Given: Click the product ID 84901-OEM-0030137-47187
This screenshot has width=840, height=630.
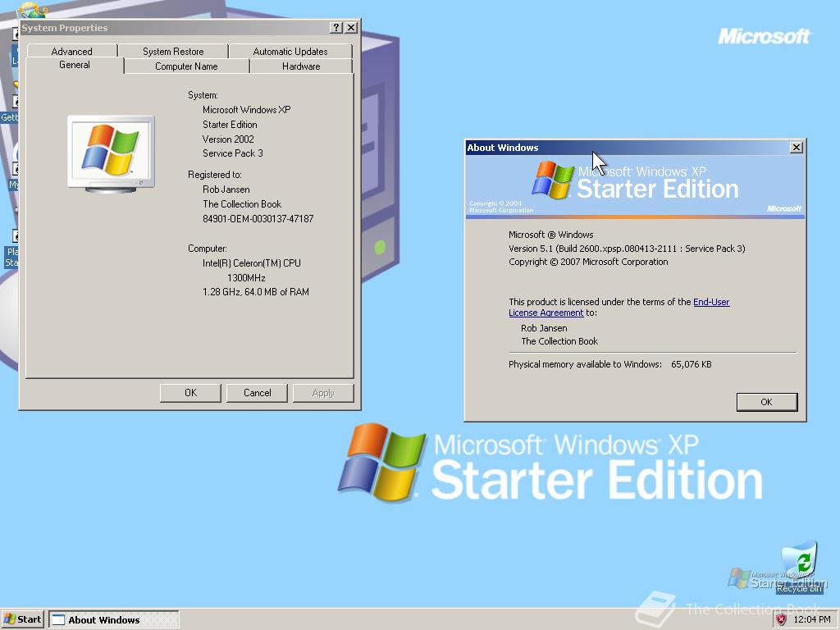Looking at the screenshot, I should [258, 218].
